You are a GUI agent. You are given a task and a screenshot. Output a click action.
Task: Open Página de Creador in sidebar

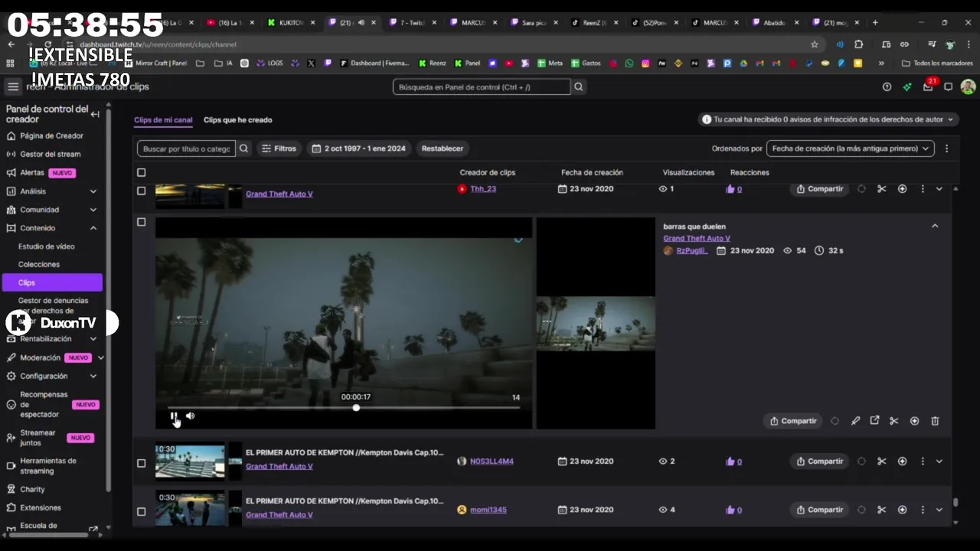(x=51, y=135)
